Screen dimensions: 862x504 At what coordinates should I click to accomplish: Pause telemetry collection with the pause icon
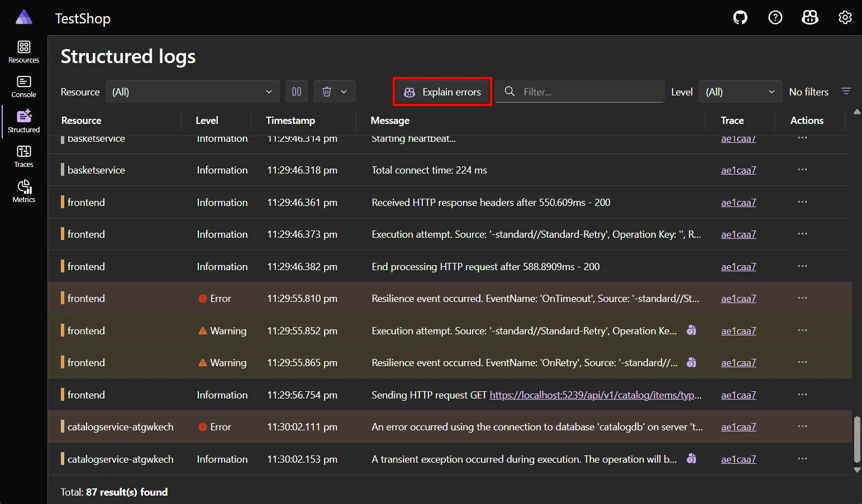click(x=297, y=91)
